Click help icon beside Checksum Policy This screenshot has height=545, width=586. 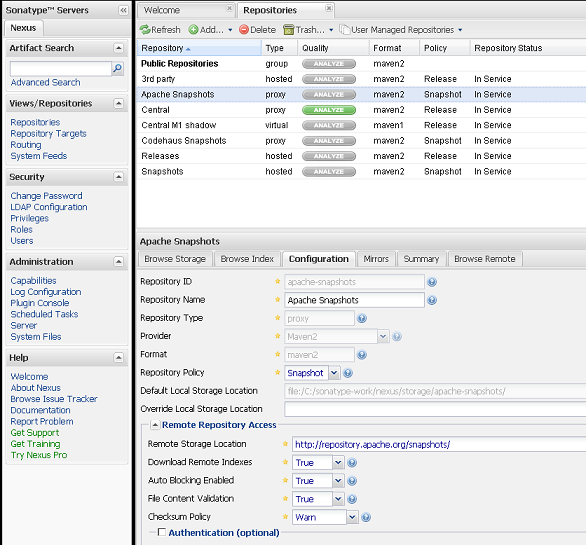366,517
